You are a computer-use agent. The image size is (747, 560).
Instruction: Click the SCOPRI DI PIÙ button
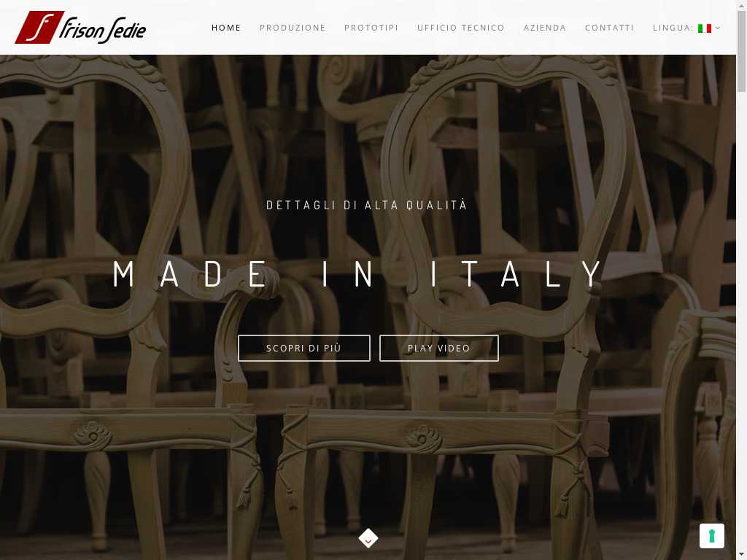(x=304, y=348)
